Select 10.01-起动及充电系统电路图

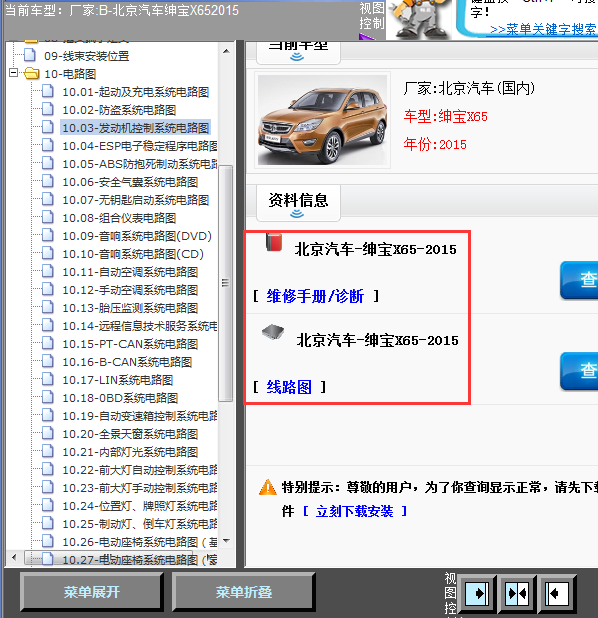click(135, 92)
